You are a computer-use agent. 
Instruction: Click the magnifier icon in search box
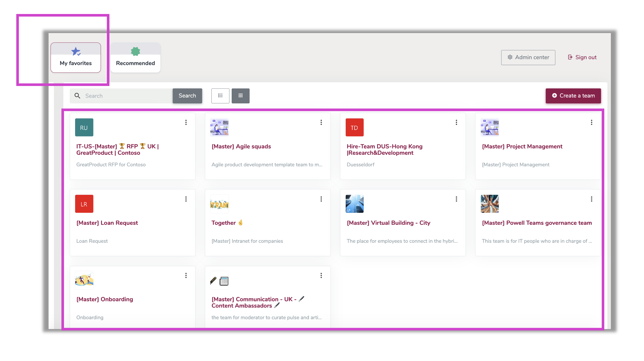pyautogui.click(x=77, y=96)
